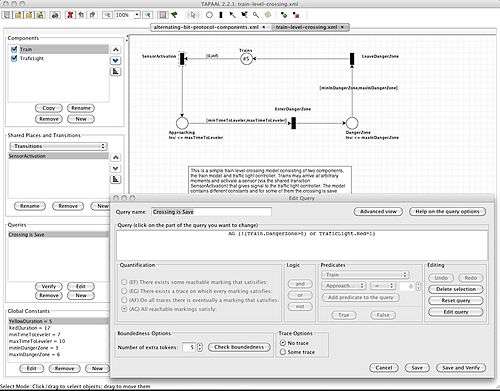
Task: Open the 100% zoom level dropdown
Action: (x=137, y=15)
